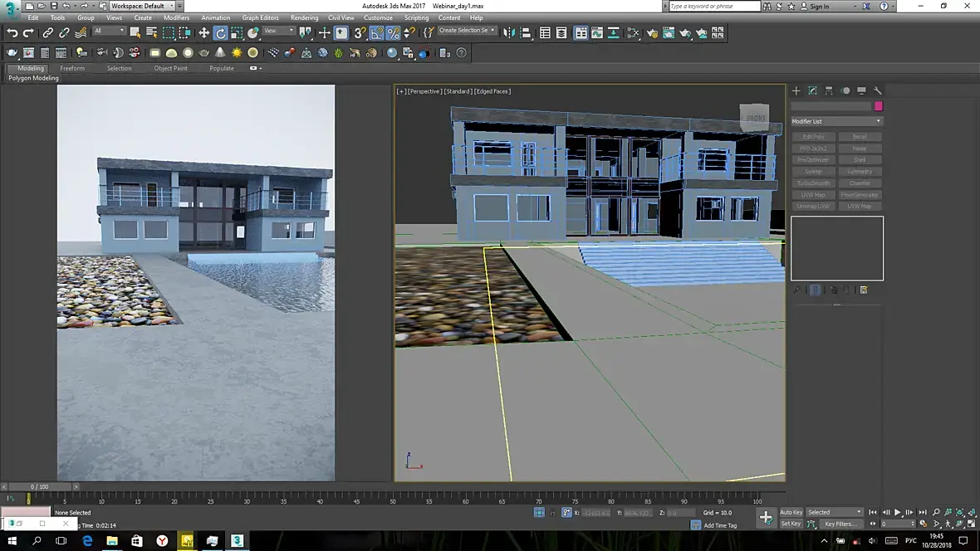Switch to the Freeform ribbon tab

pyautogui.click(x=72, y=68)
